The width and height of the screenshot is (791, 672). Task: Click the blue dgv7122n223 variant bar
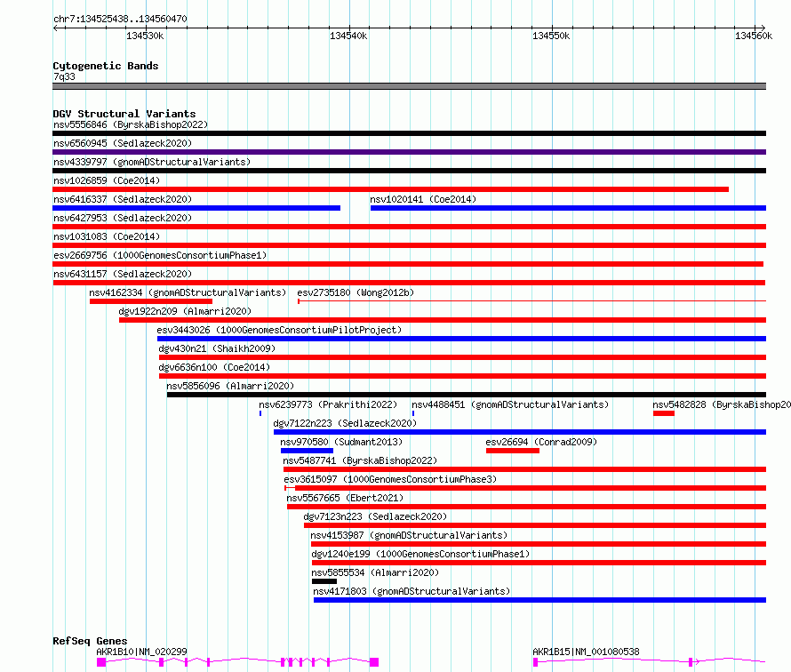(x=520, y=432)
